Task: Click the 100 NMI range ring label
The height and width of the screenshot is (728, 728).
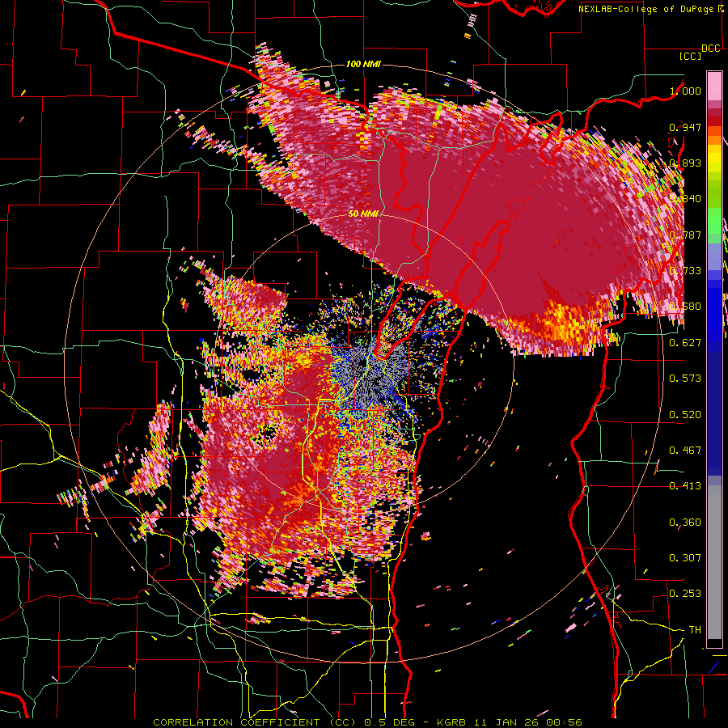Action: [363, 64]
